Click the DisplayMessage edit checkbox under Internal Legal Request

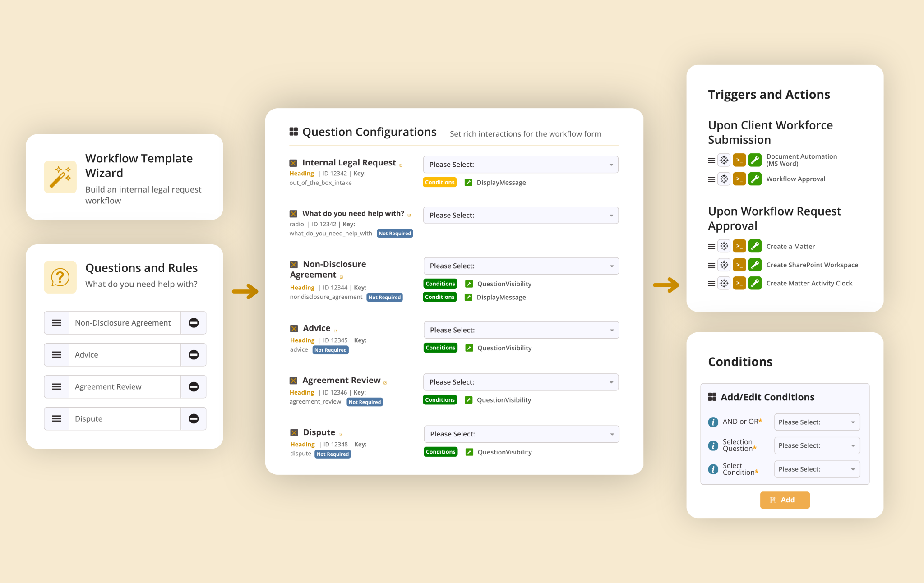[x=468, y=183]
